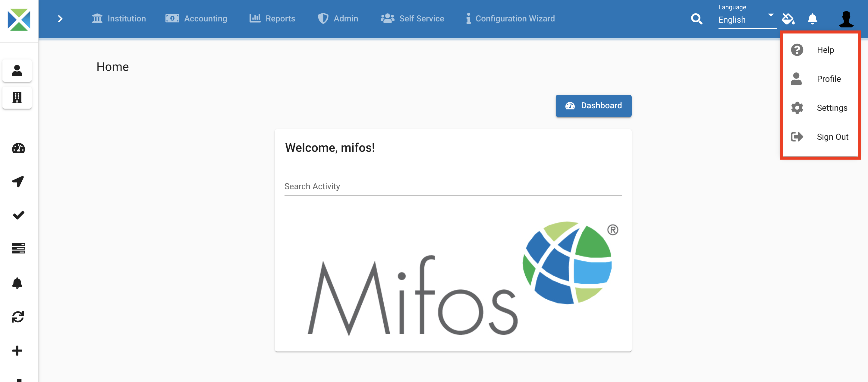
Task: Click the Mifos globe logo image
Action: 463,279
